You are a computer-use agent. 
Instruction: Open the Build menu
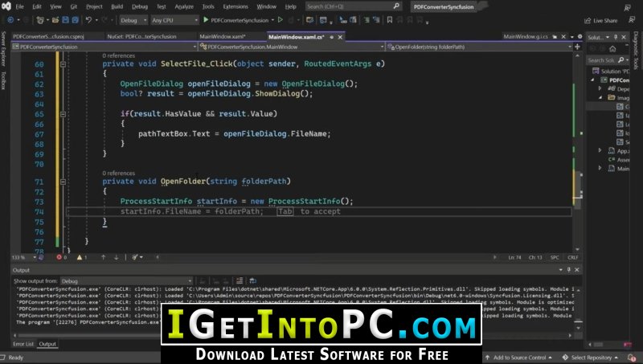(117, 6)
